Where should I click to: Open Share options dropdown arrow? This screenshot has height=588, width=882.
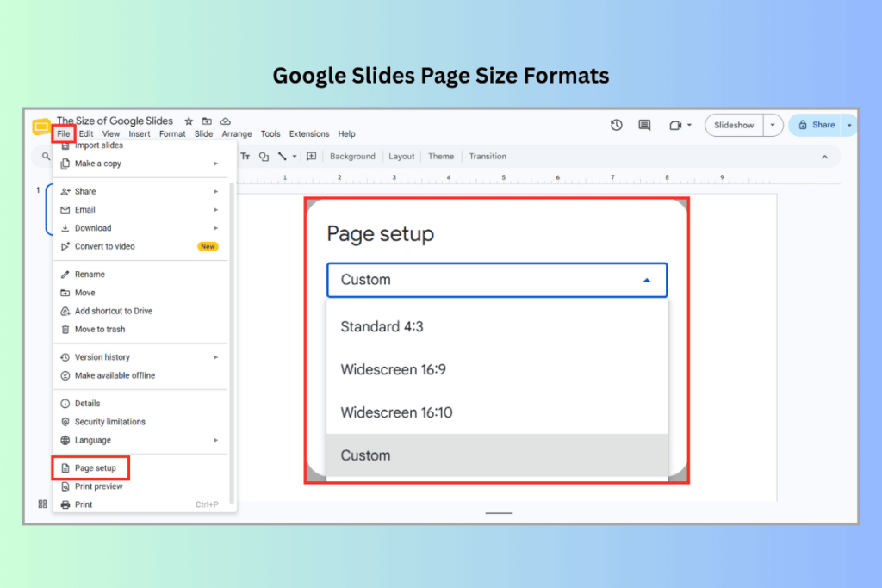849,125
